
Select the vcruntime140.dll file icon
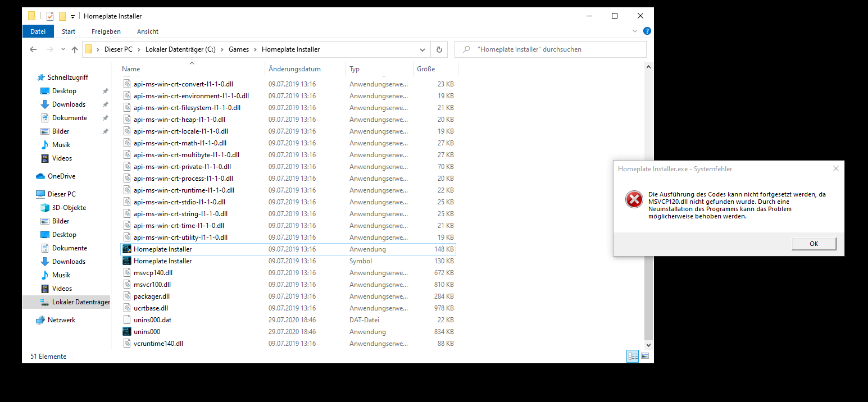127,344
